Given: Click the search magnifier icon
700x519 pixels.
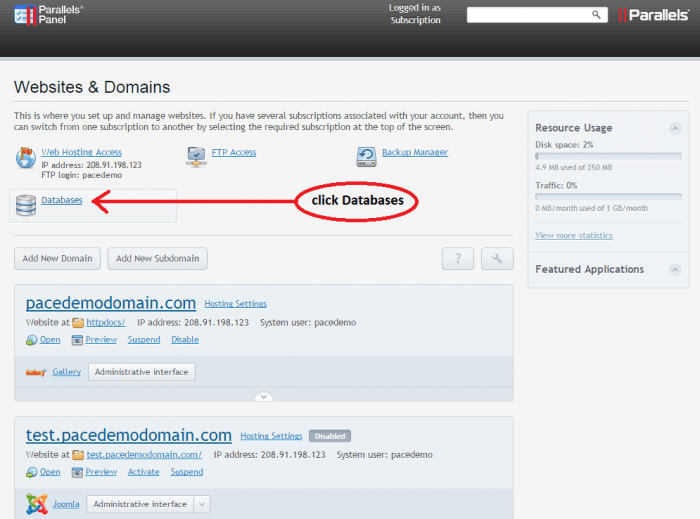Looking at the screenshot, I should tap(596, 15).
